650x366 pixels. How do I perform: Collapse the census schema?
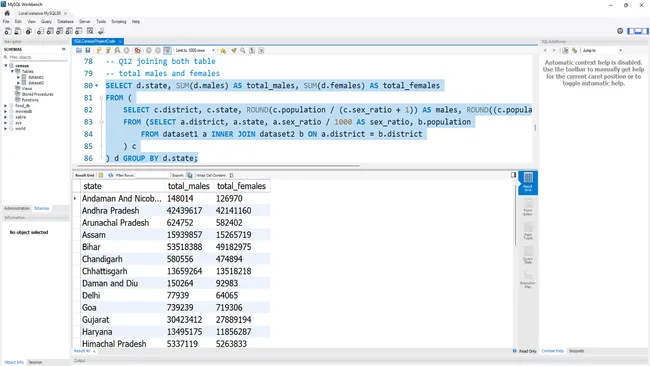click(x=6, y=65)
